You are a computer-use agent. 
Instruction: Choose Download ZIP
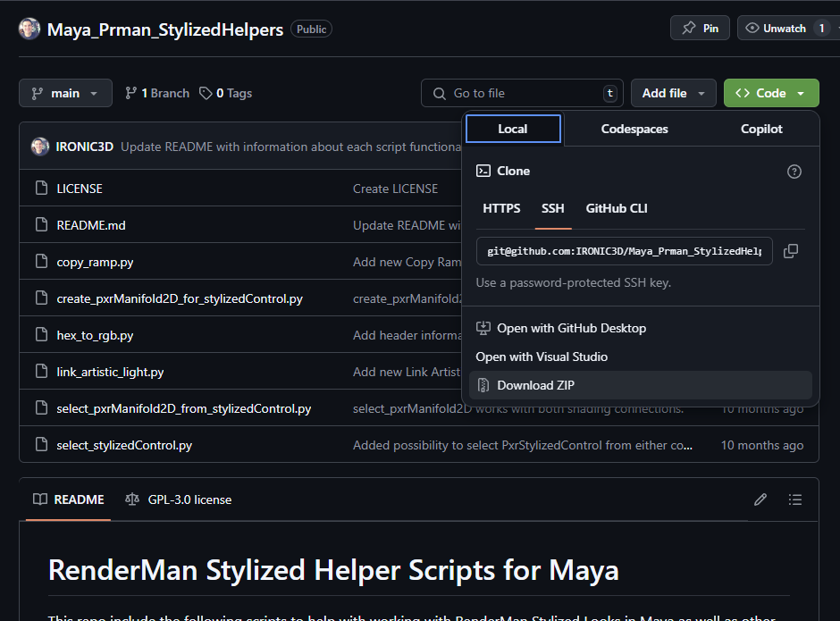(x=640, y=385)
